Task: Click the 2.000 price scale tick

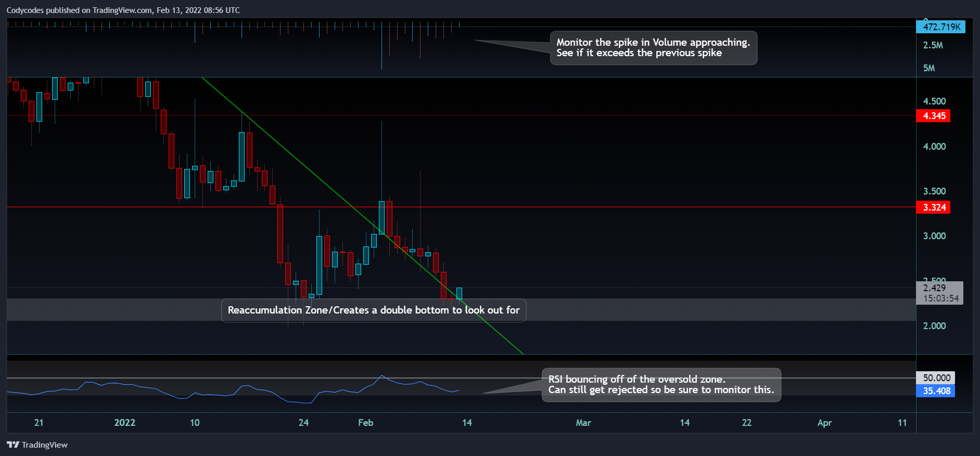Action: point(934,326)
